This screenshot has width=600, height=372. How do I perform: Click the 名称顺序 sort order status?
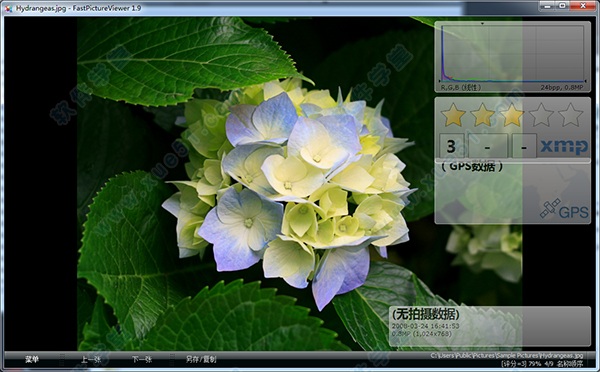570,363
